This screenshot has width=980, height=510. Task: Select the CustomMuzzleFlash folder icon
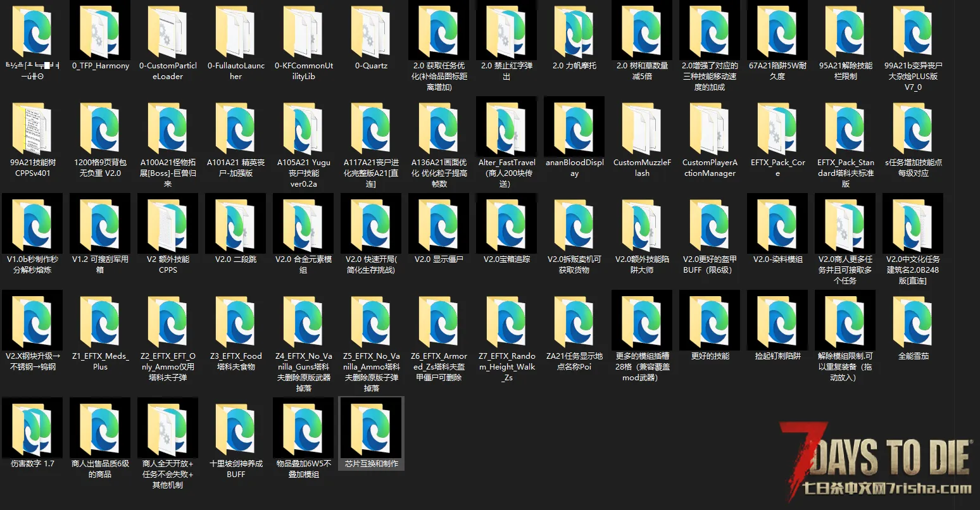pyautogui.click(x=642, y=128)
